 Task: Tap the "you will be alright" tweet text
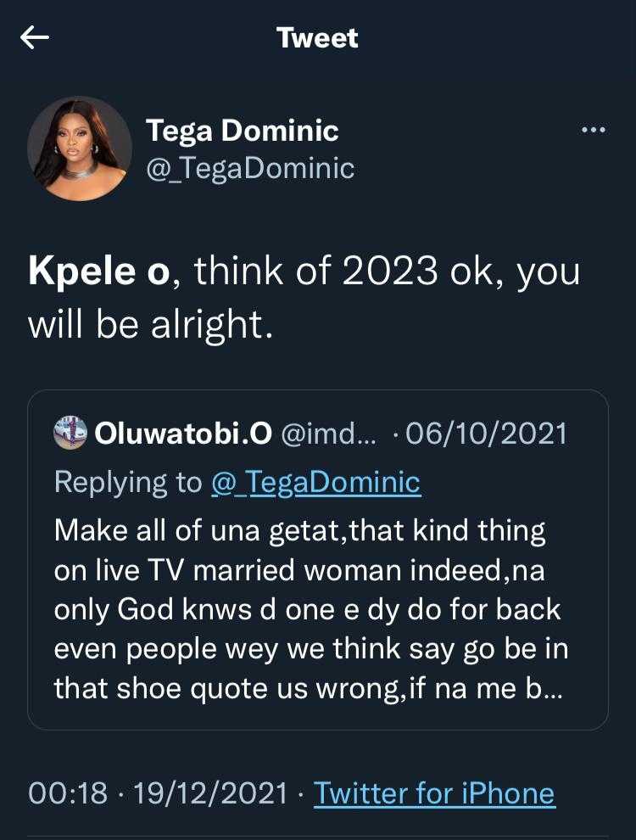coord(151,327)
